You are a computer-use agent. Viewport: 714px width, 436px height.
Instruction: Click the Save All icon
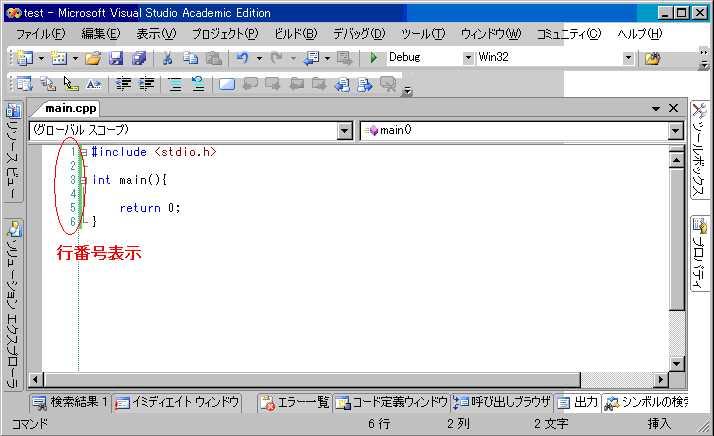click(138, 58)
